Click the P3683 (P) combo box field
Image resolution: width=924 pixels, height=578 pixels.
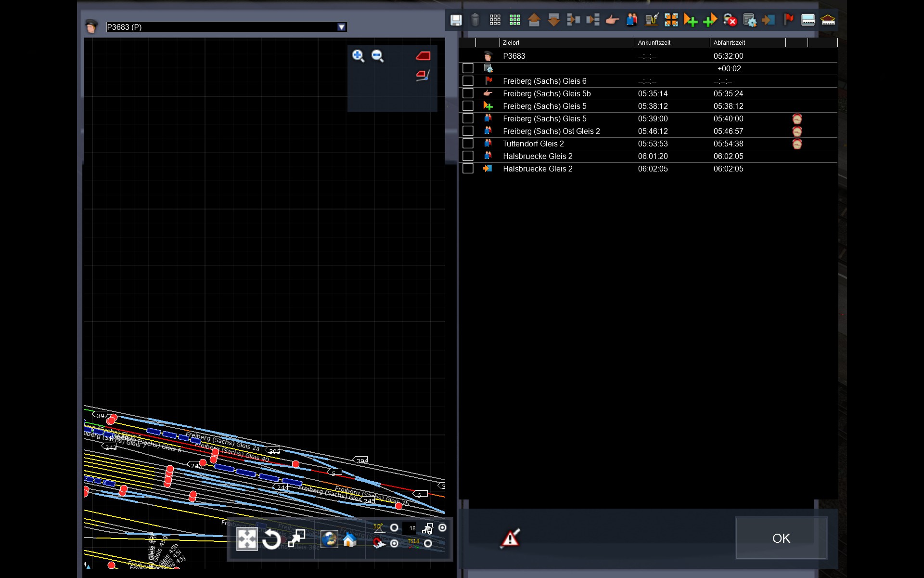click(x=226, y=27)
